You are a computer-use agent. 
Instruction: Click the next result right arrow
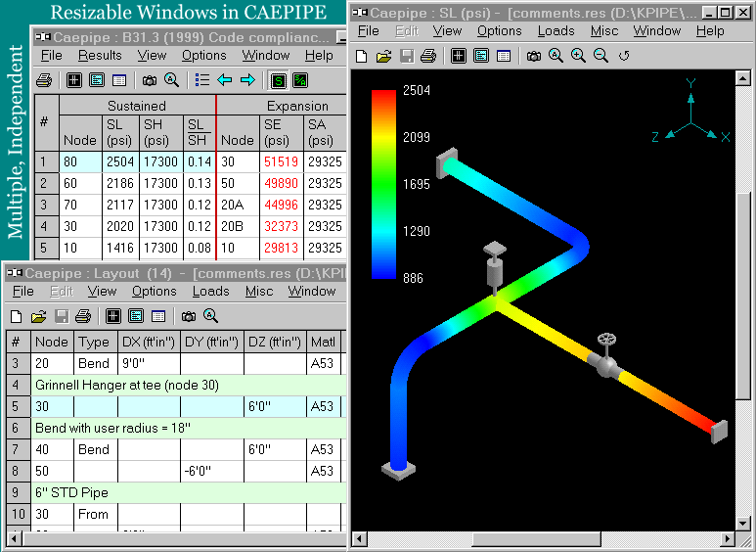[x=247, y=80]
